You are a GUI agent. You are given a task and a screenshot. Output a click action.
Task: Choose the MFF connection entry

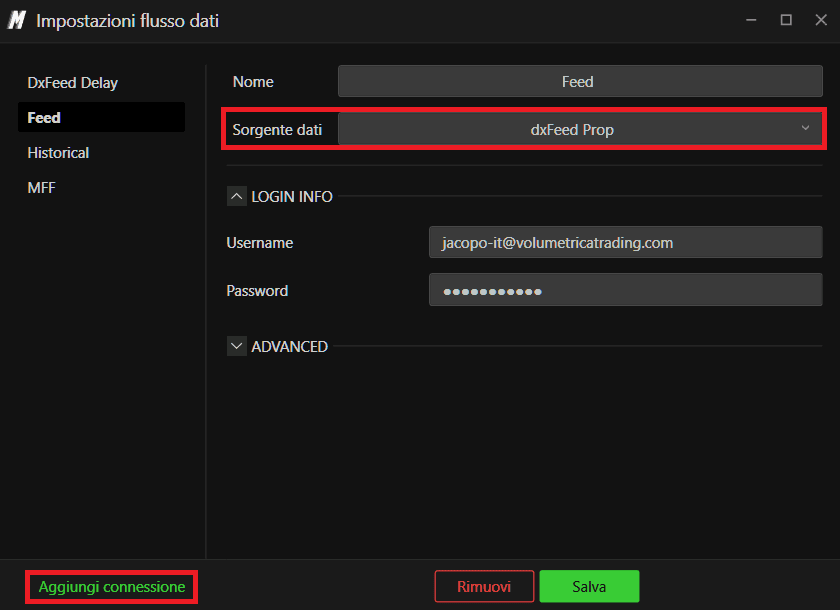(41, 187)
